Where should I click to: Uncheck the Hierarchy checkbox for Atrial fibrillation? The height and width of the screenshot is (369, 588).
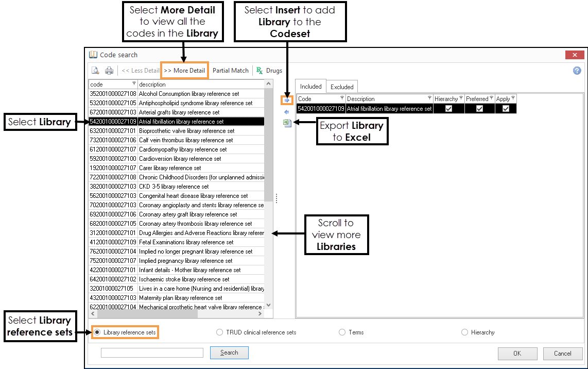coord(448,108)
